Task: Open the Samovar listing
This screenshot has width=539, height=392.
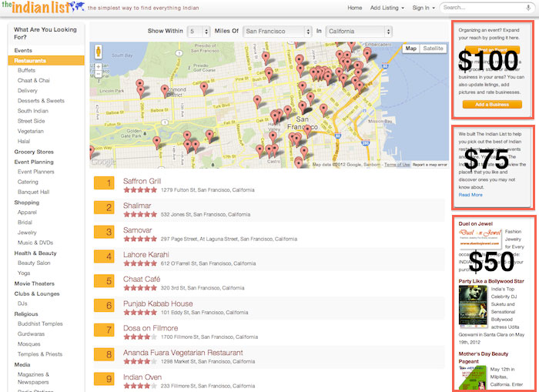Action: 138,230
